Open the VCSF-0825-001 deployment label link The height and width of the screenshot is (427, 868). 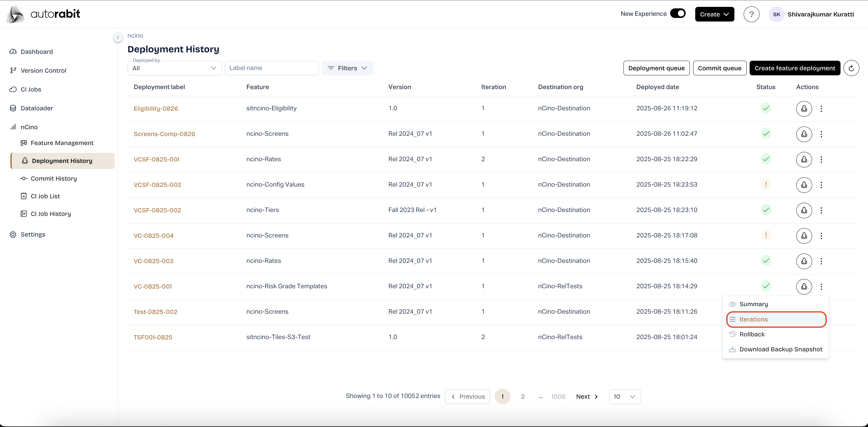pyautogui.click(x=156, y=159)
